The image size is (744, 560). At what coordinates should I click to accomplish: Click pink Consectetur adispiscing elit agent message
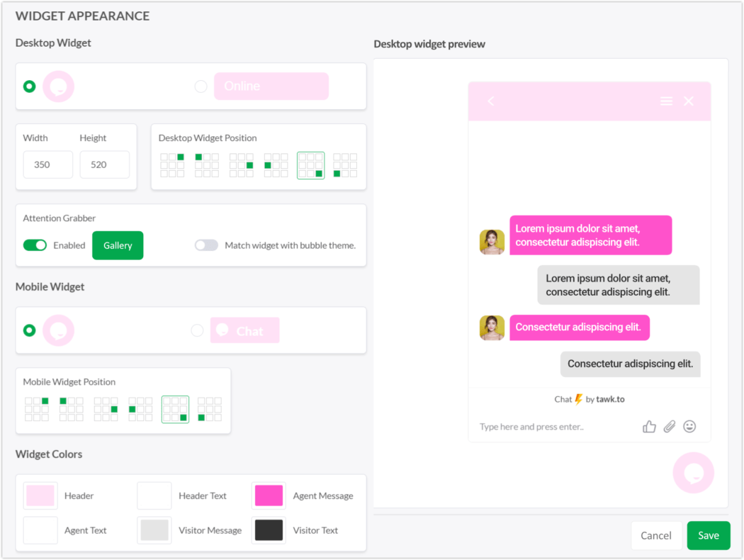[580, 327]
